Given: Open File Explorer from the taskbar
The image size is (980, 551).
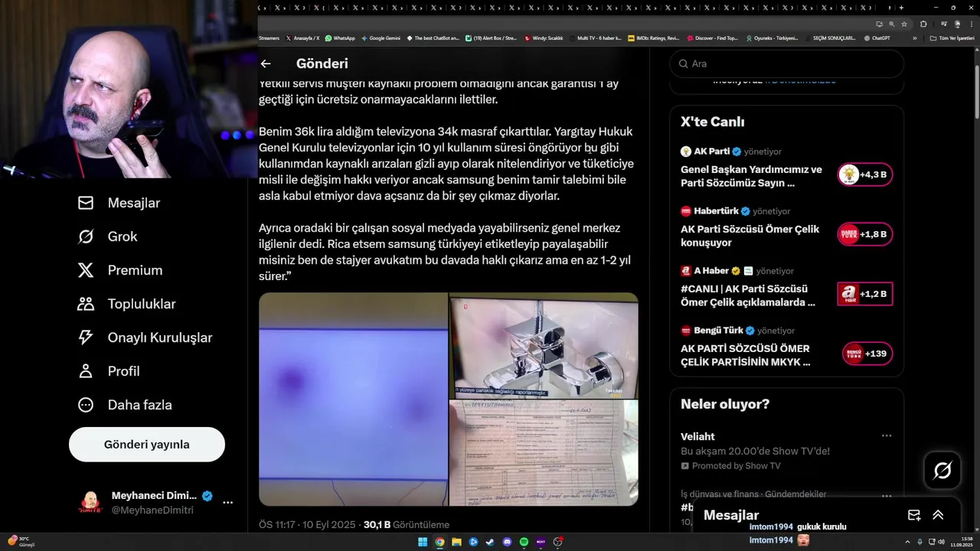Looking at the screenshot, I should click(x=457, y=542).
